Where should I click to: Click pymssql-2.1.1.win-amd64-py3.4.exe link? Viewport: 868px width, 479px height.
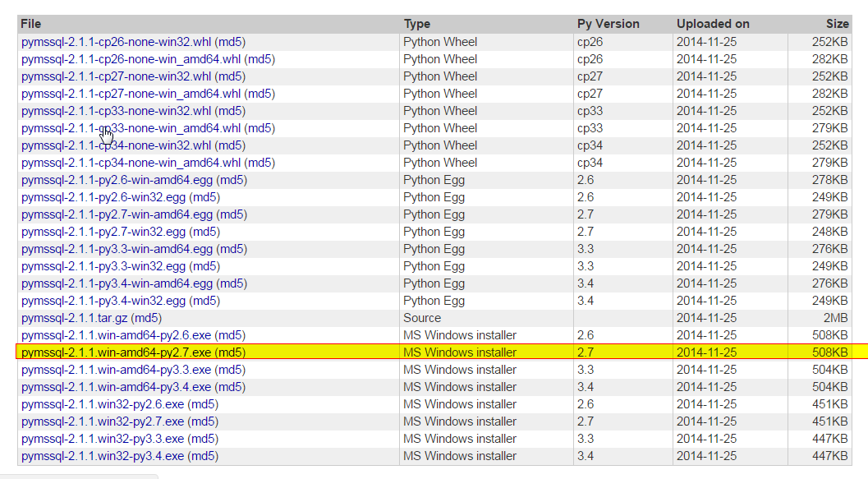[x=117, y=386]
